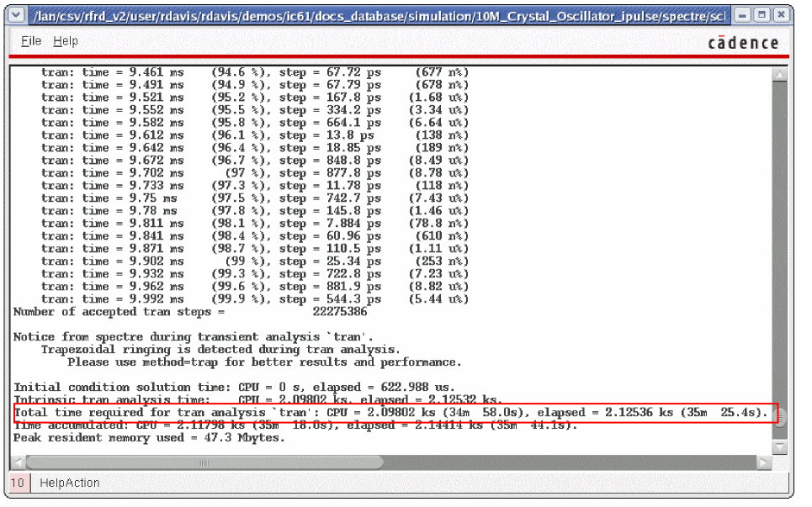Click the tran line with time 9.871 ms

click(255, 249)
